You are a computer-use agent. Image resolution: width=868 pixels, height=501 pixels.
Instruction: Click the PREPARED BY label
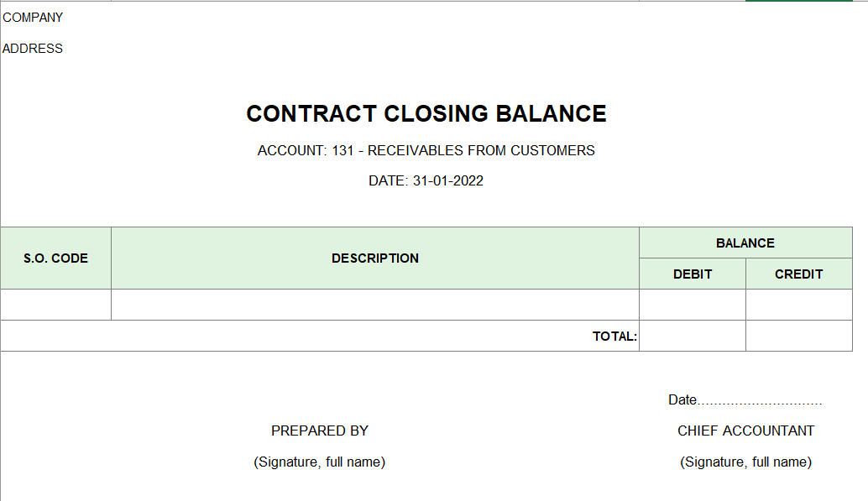point(320,431)
